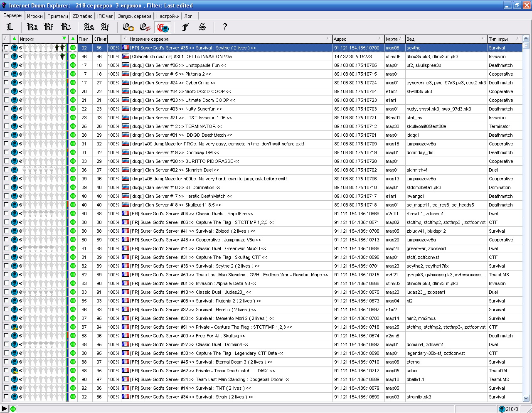Tick the checkbox for [iddqd] Clan Server #05
Screen dimensions: 532x413
pos(6,65)
